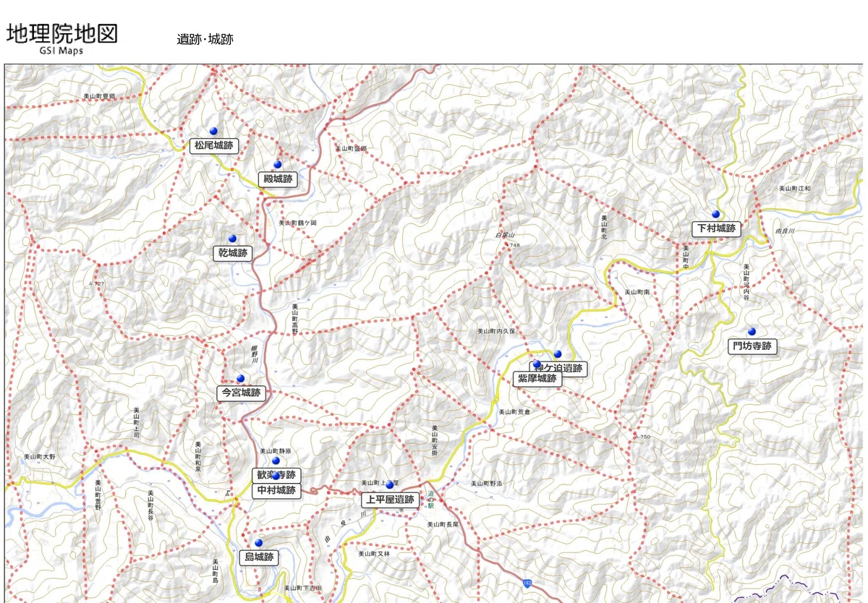Click the 美山町島 place name

pyautogui.click(x=216, y=571)
